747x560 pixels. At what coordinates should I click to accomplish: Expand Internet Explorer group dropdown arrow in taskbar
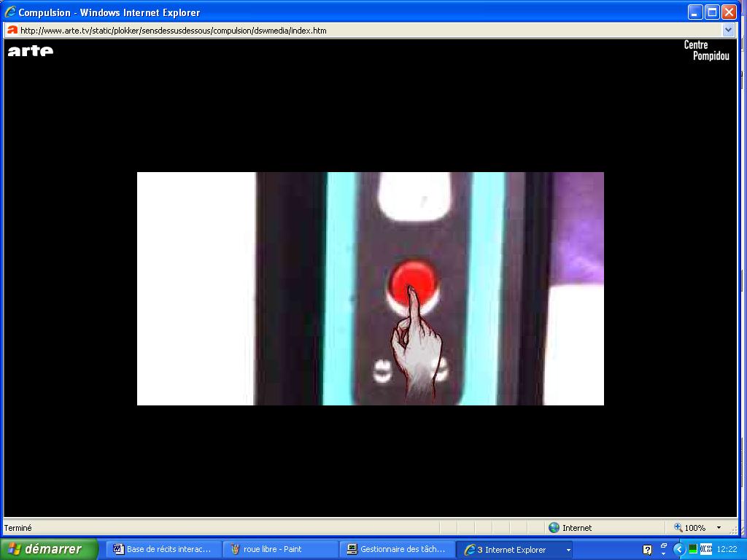click(568, 550)
